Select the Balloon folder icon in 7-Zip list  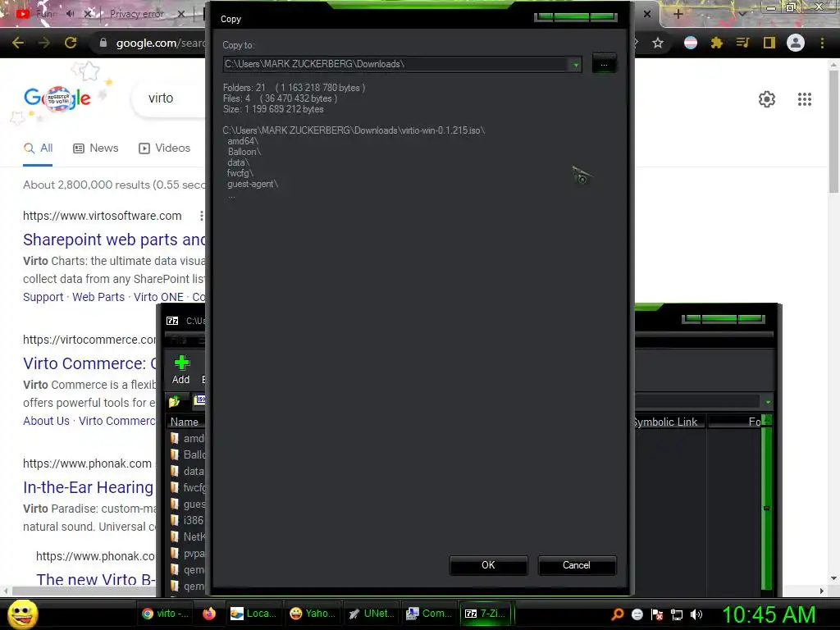tap(175, 454)
